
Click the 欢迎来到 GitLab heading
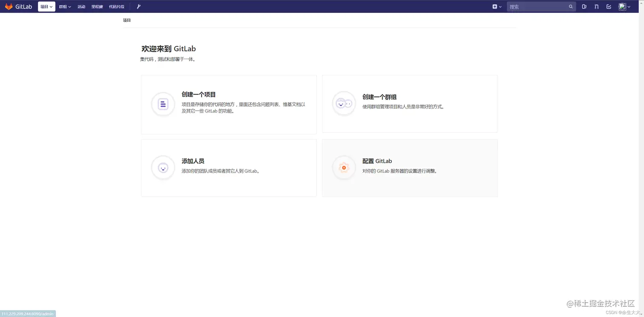[169, 49]
